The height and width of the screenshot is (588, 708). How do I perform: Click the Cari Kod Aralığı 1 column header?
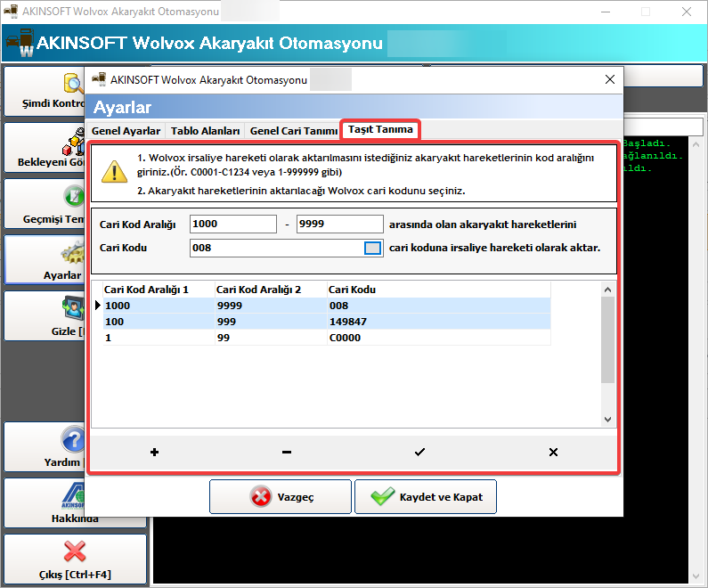pos(159,290)
